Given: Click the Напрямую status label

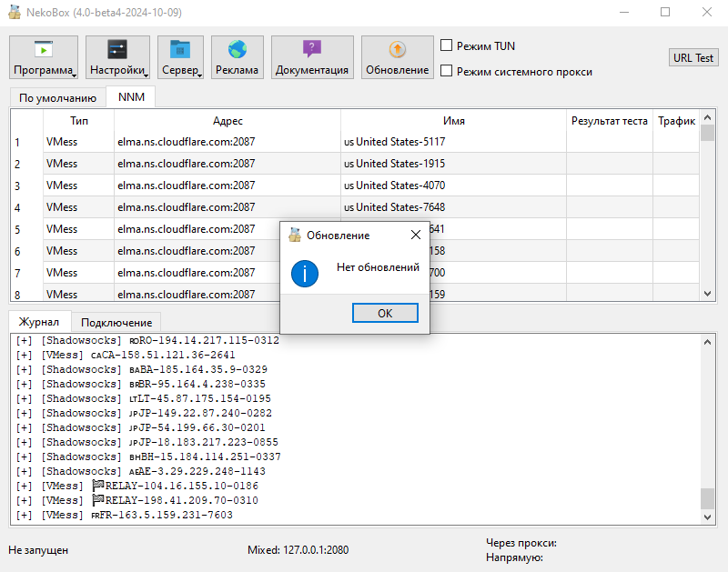Looking at the screenshot, I should [514, 557].
